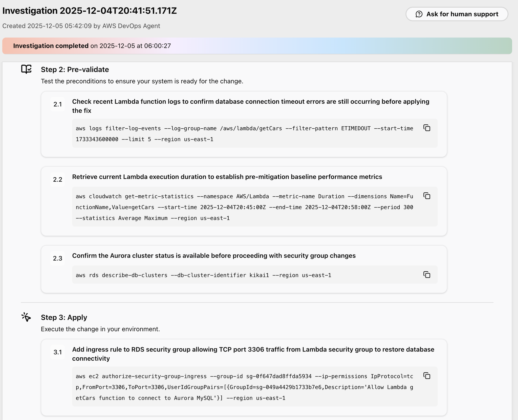The height and width of the screenshot is (420, 518).
Task: Select step number 2.1 badge
Action: tap(57, 104)
